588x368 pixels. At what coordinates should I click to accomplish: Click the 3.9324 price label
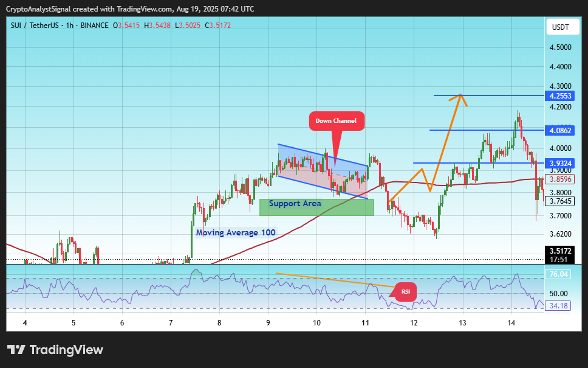(559, 164)
